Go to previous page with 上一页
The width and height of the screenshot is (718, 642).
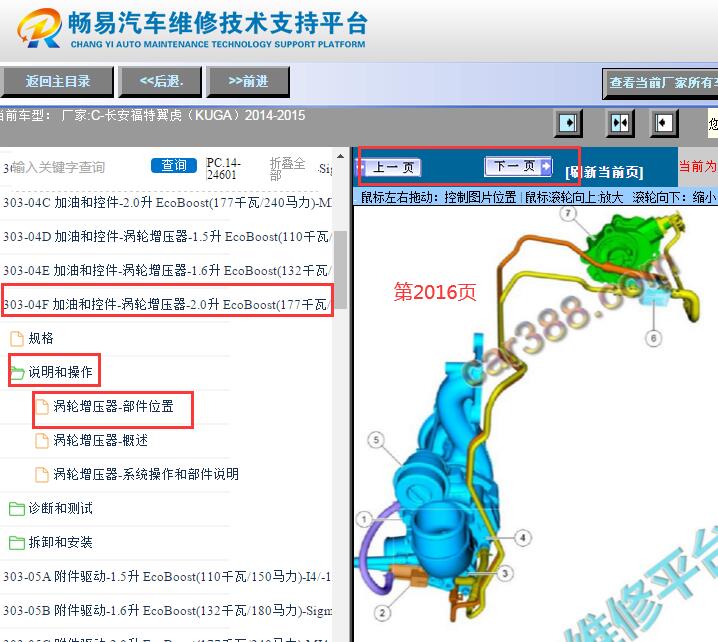[389, 167]
